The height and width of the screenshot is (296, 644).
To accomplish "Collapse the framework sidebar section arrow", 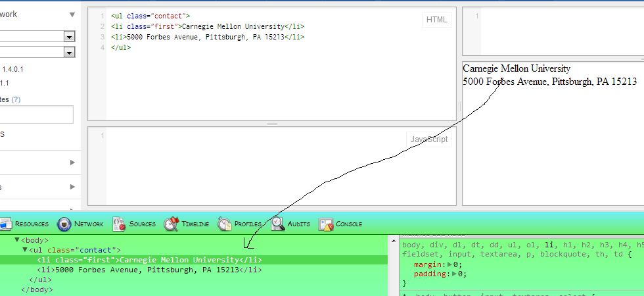I will click(72, 14).
